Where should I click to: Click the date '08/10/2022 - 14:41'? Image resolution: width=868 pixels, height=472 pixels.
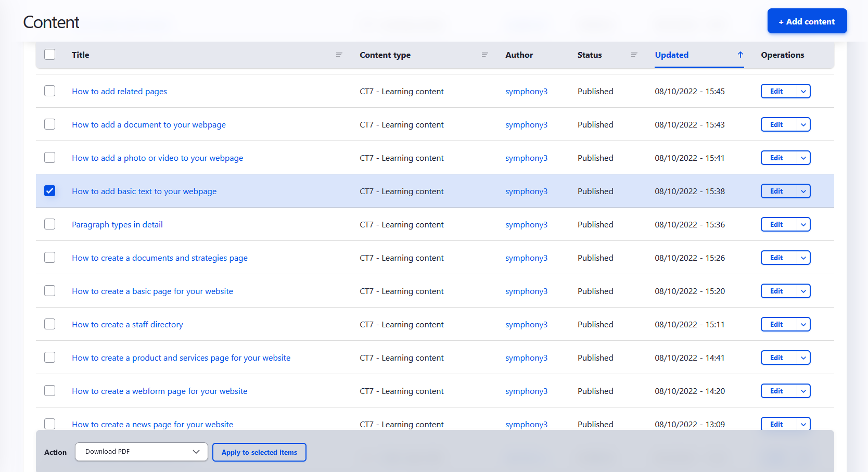(x=690, y=358)
